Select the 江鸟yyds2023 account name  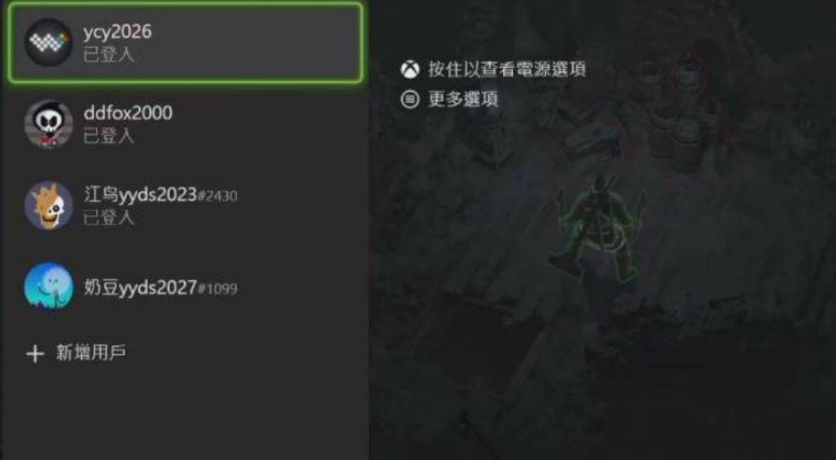point(141,195)
